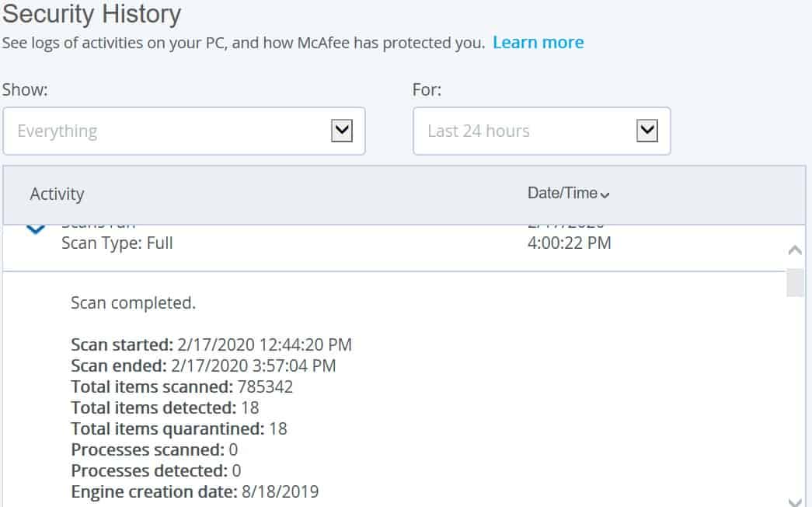This screenshot has height=507, width=812.
Task: Select the Scan started line
Action: (x=211, y=344)
